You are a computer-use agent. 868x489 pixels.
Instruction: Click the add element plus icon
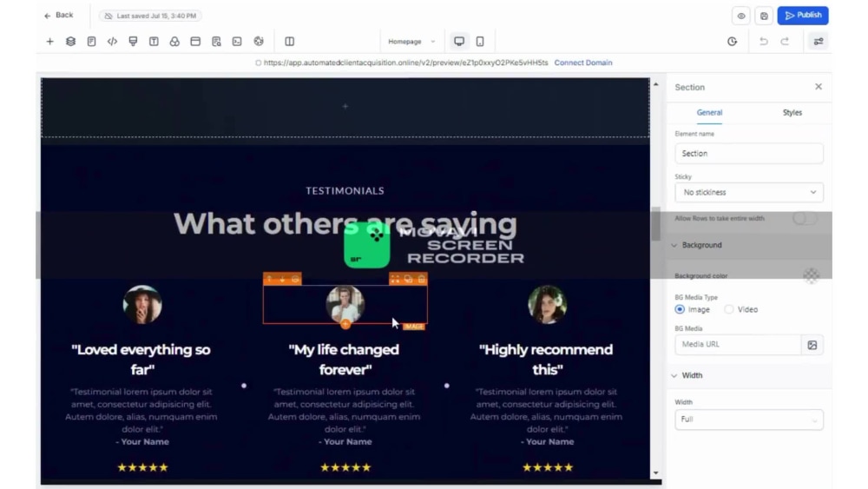49,42
